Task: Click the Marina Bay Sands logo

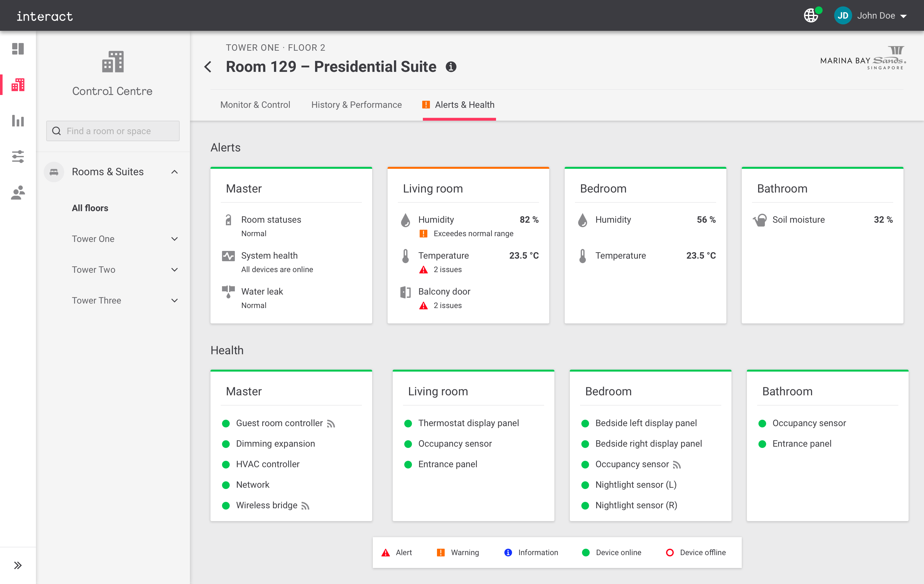Action: 863,57
